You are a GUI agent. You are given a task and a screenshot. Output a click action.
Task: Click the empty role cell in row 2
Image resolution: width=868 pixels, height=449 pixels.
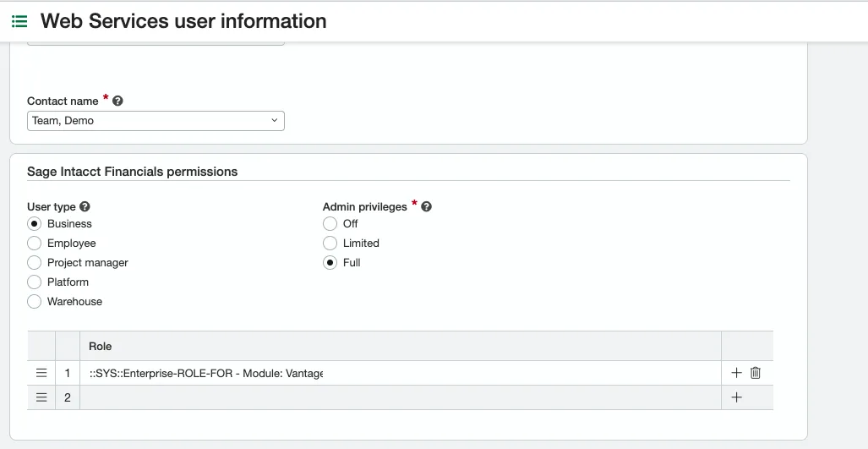pyautogui.click(x=401, y=397)
